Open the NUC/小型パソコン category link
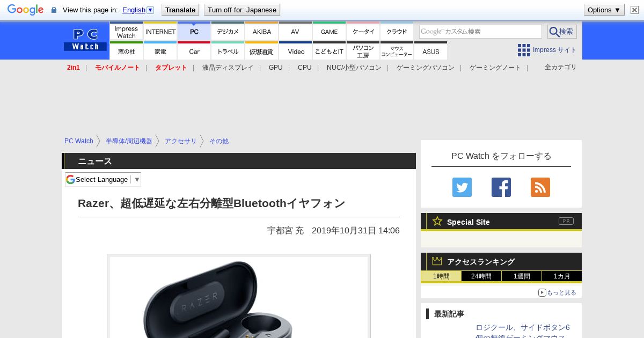Screen dimensions: 644x338 coord(354,68)
